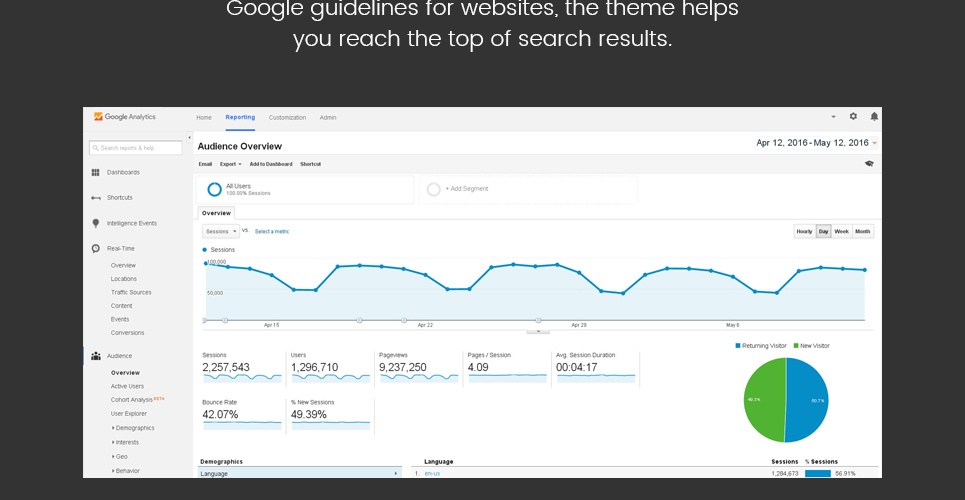
Task: Click the Users 1,296,710 metric
Action: (x=330, y=368)
